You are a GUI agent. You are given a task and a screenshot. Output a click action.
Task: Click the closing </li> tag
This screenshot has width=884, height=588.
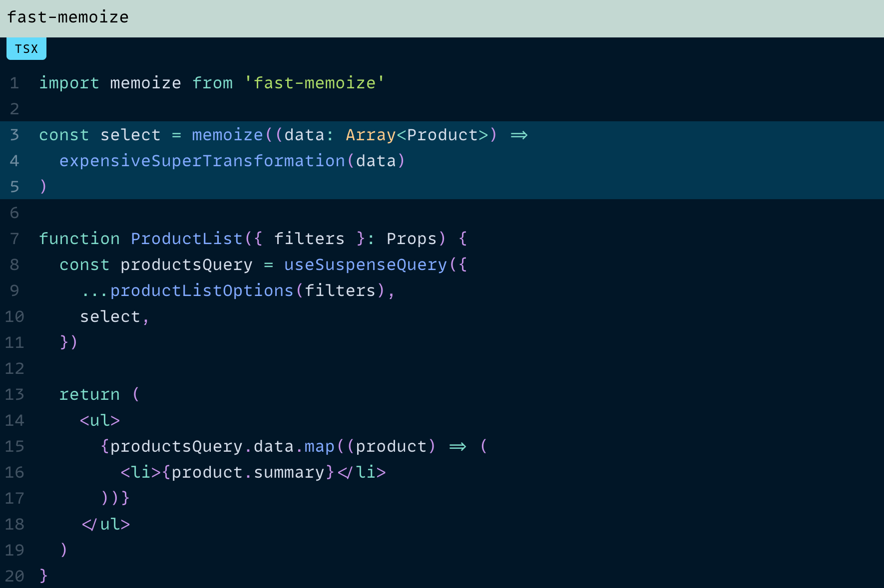362,472
